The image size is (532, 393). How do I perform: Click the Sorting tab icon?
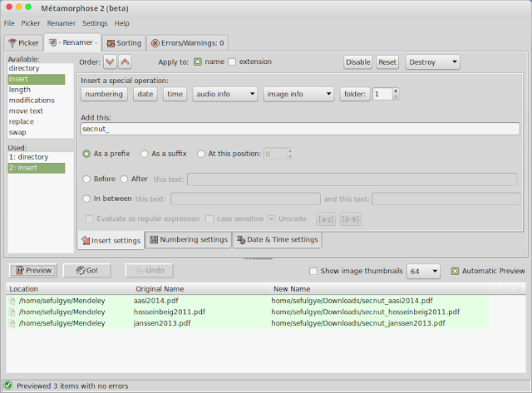click(x=111, y=43)
